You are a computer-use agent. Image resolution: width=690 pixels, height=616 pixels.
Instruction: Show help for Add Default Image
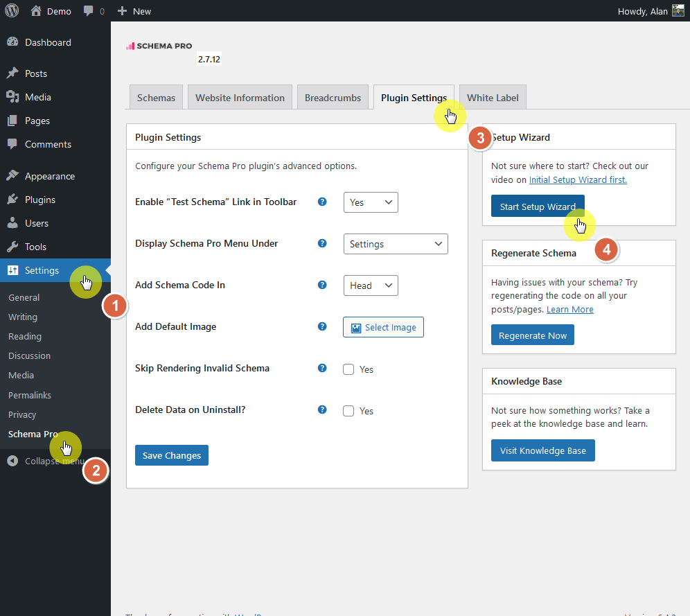(x=322, y=326)
